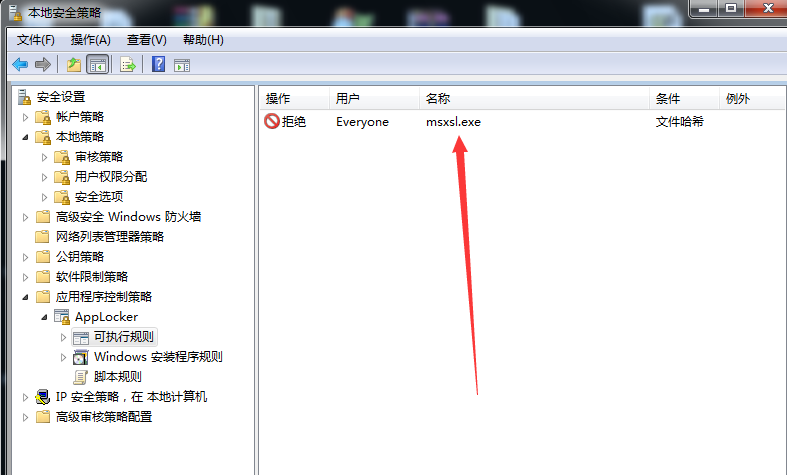
Task: Collapse the 本地策略 tree node
Action: [x=25, y=137]
